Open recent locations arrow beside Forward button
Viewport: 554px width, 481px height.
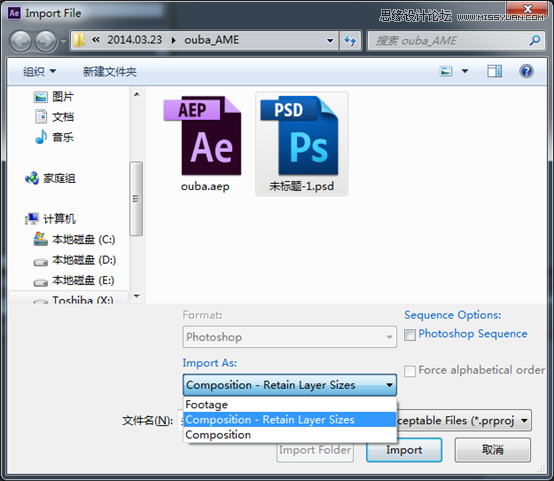pyautogui.click(x=63, y=41)
